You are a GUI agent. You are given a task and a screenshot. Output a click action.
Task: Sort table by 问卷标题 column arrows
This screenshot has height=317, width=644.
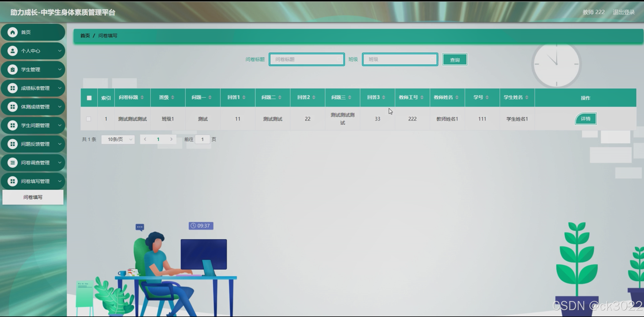[x=142, y=97]
